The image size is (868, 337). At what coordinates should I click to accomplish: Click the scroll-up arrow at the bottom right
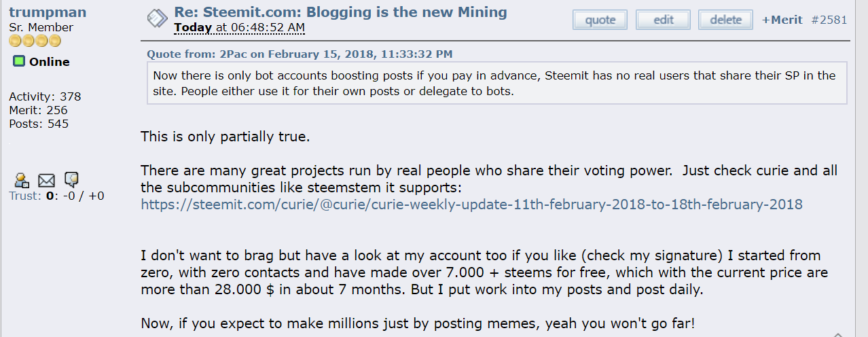(x=838, y=334)
